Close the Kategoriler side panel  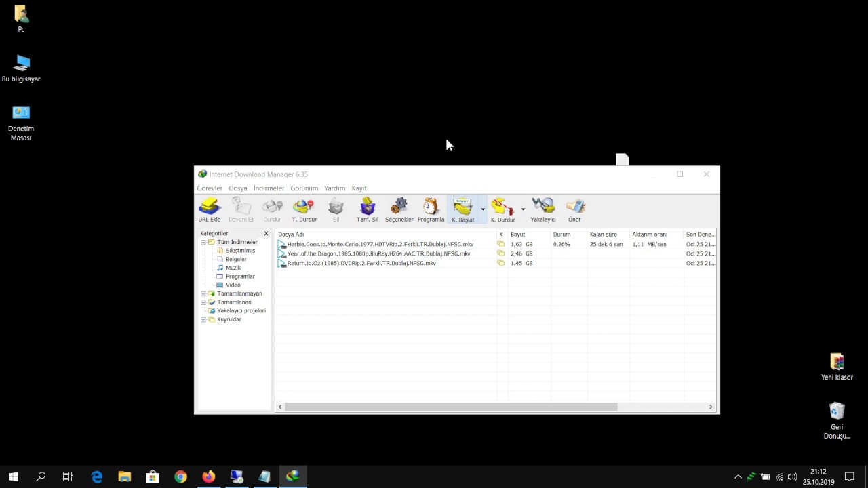266,234
